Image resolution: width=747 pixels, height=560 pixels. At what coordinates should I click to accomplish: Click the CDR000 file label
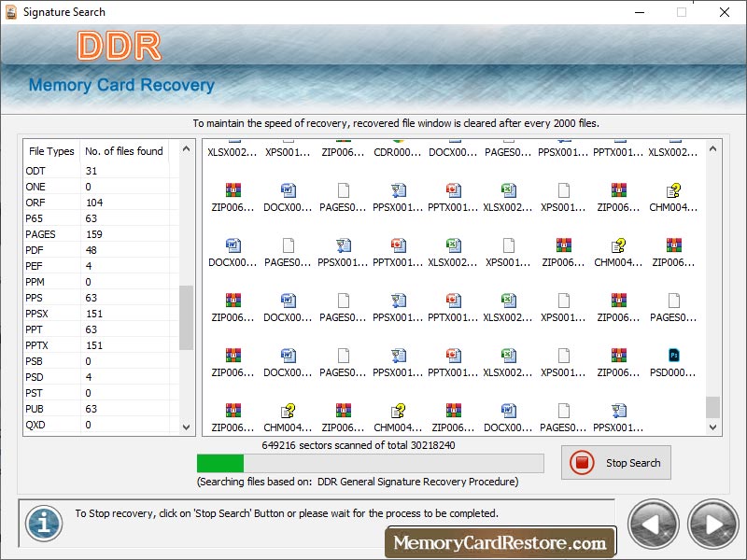coord(398,152)
